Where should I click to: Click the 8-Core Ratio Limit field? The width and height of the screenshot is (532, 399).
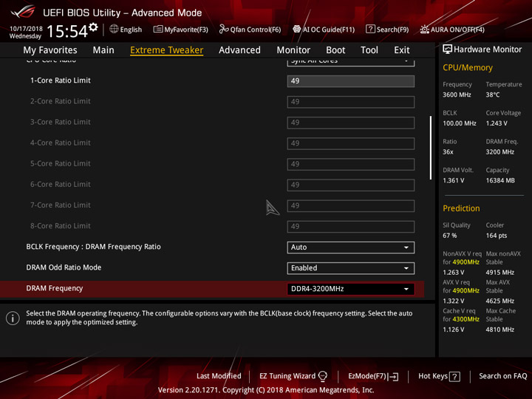tap(350, 227)
